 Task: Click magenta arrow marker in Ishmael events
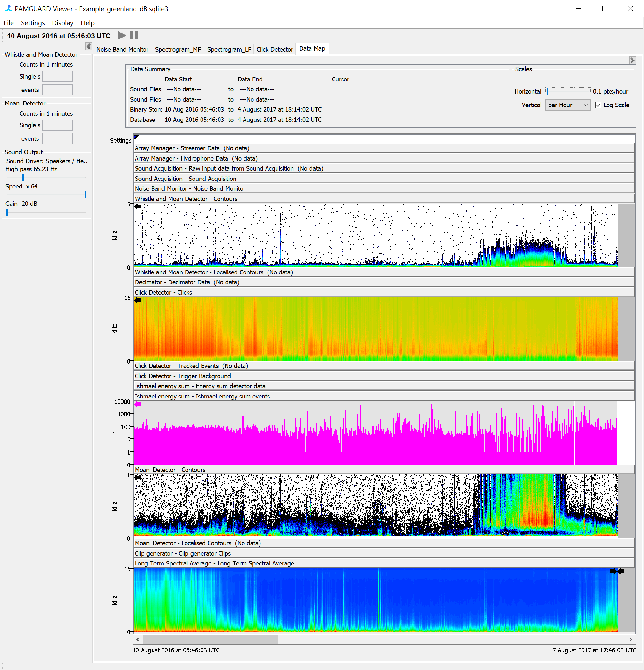pyautogui.click(x=137, y=404)
